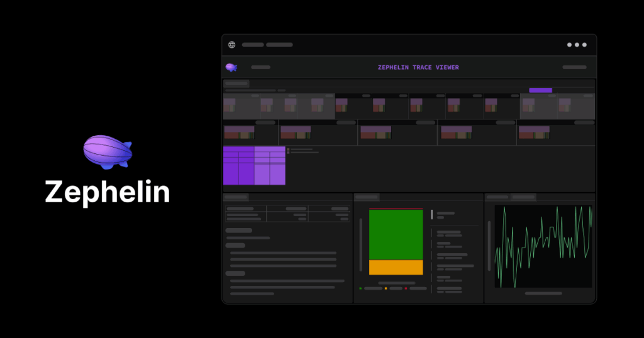Screen dimensions: 644x338
Task: Click the Zephelin Trace Viewer title
Action: 418,67
